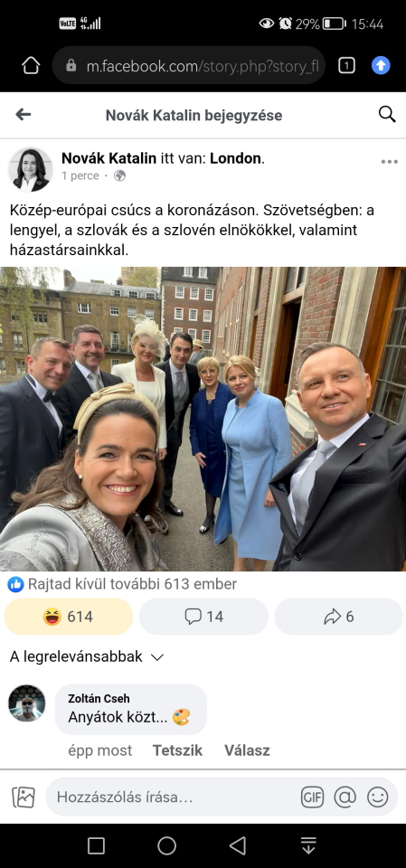
Task: Open the emoji smiley picker
Action: pos(378,797)
